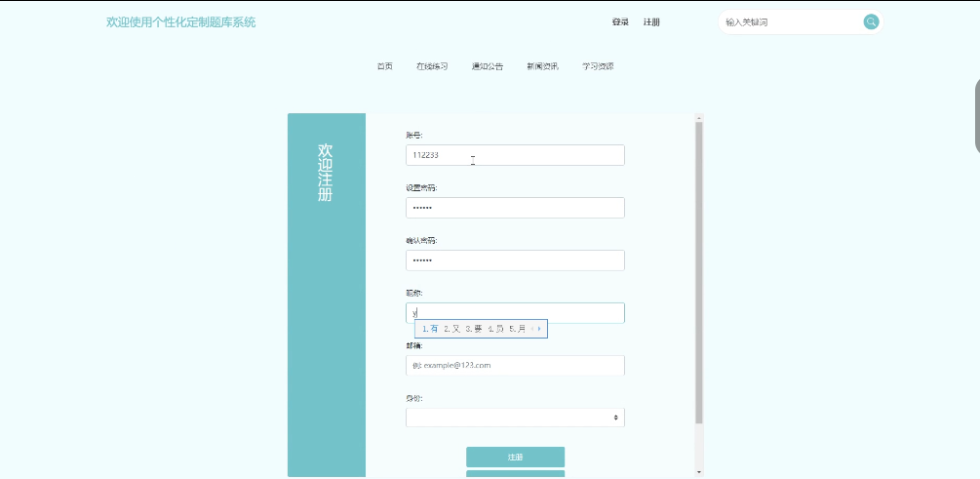This screenshot has width=980, height=479.
Task: Click the 账号 field containing 112233
Action: point(515,155)
